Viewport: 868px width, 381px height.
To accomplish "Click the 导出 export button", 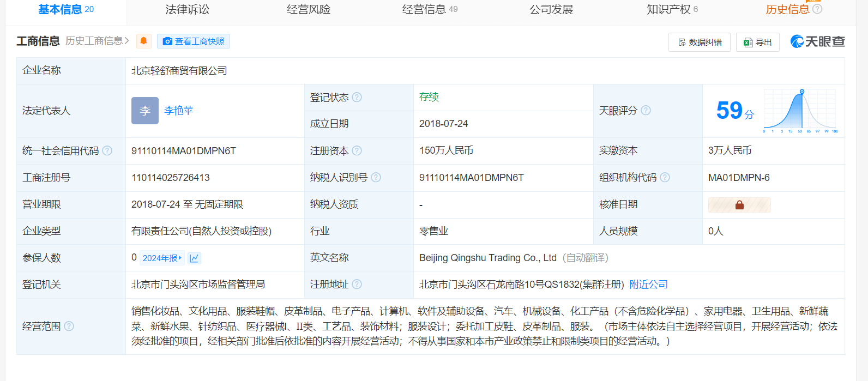I will click(x=758, y=42).
